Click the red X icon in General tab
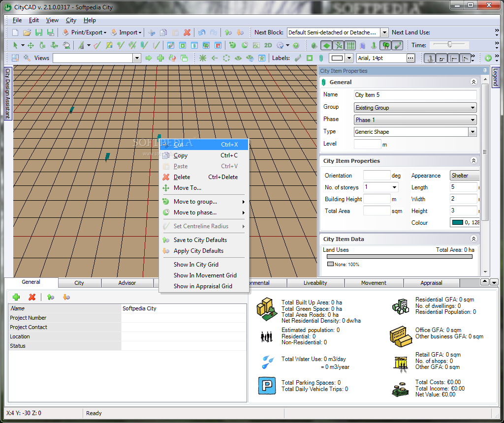 [32, 297]
